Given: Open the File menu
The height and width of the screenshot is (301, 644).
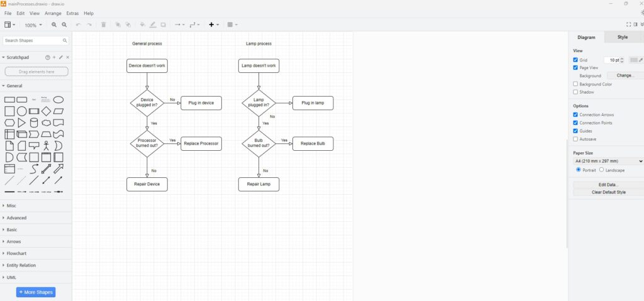Looking at the screenshot, I should pos(8,13).
